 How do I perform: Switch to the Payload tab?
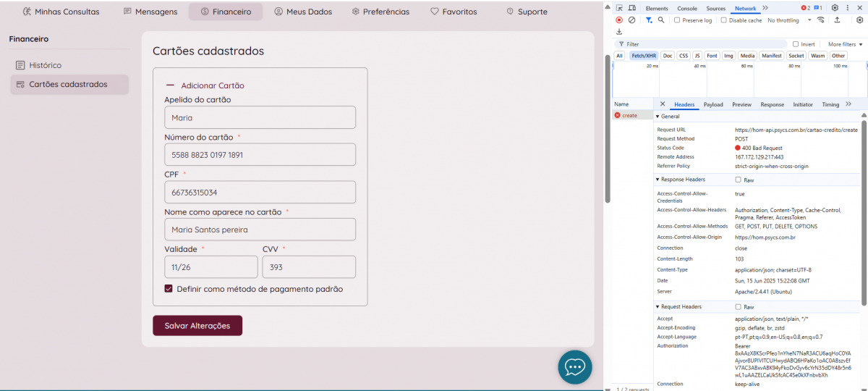coord(713,104)
